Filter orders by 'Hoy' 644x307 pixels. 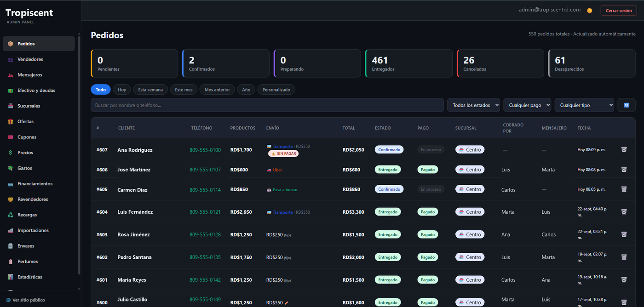tap(122, 90)
